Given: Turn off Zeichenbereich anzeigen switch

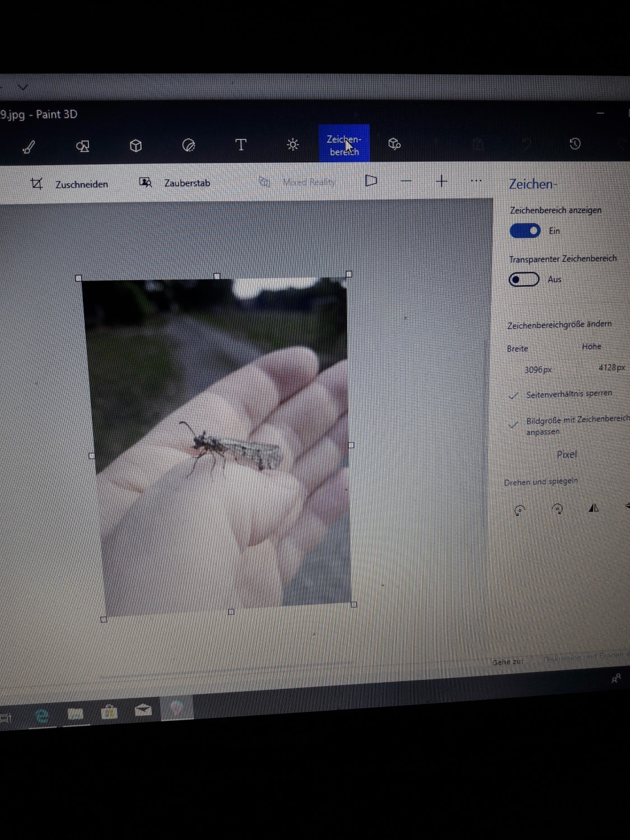Looking at the screenshot, I should point(525,231).
